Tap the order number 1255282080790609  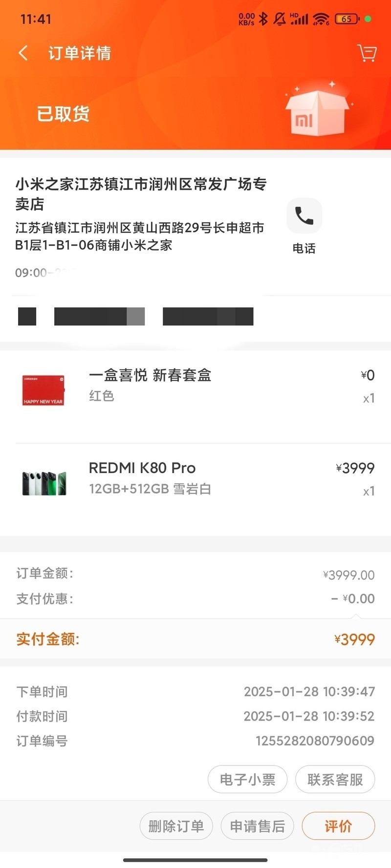(x=315, y=741)
